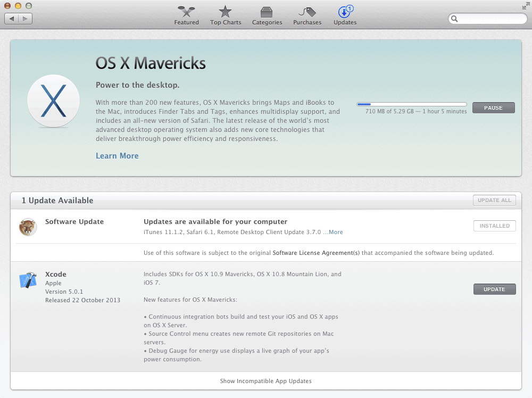Click the Software Update lion icon
This screenshot has width=532, height=398.
click(28, 227)
